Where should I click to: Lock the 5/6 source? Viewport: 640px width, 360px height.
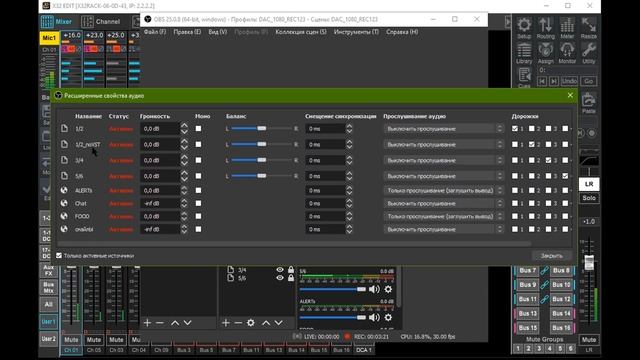tap(291, 278)
